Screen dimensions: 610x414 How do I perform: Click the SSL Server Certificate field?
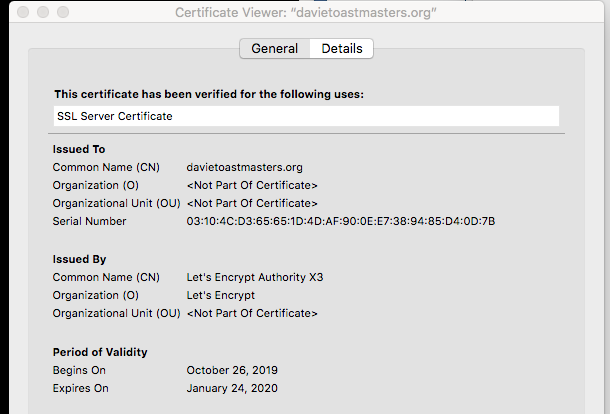tap(306, 116)
